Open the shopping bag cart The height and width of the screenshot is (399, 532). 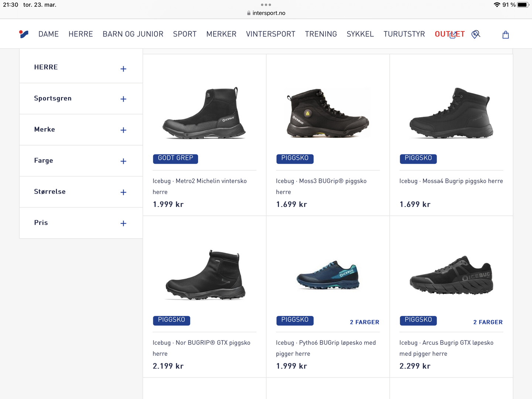click(506, 35)
